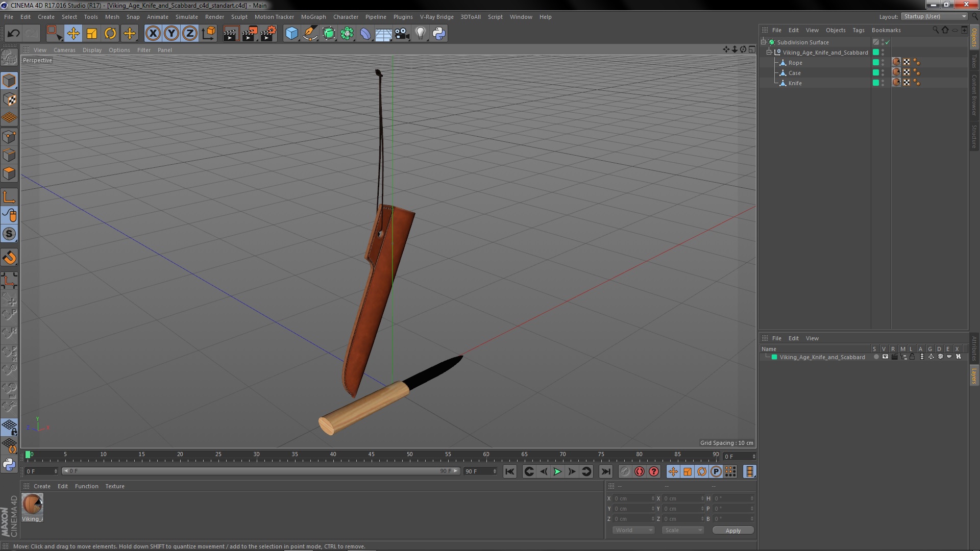The height and width of the screenshot is (551, 980).
Task: Click the timeline preview range slider bar
Action: (260, 471)
